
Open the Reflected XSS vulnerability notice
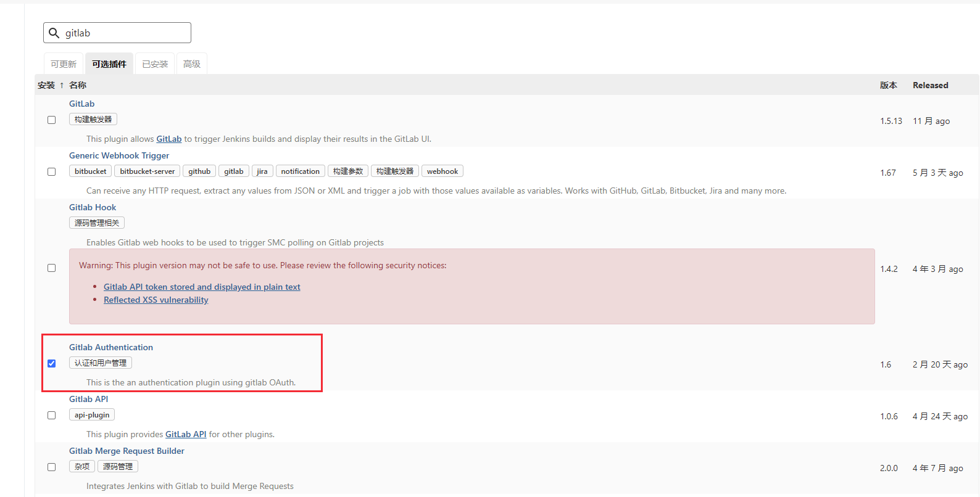click(156, 300)
